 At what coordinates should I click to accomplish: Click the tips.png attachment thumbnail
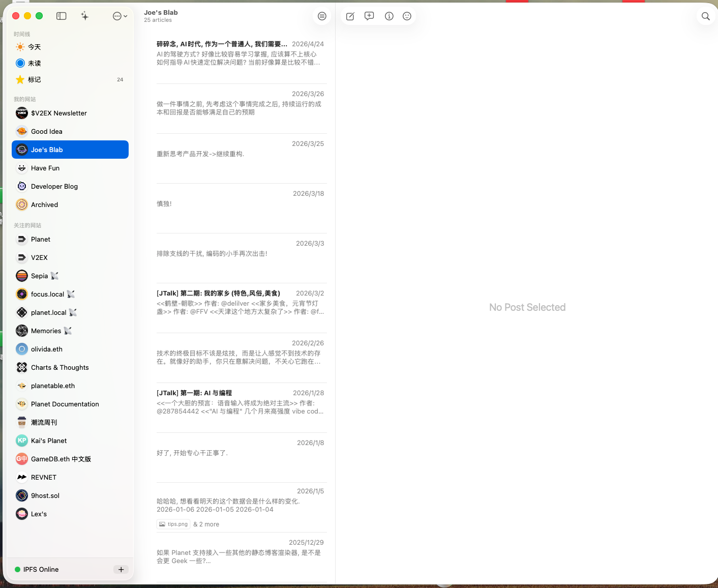tap(173, 524)
